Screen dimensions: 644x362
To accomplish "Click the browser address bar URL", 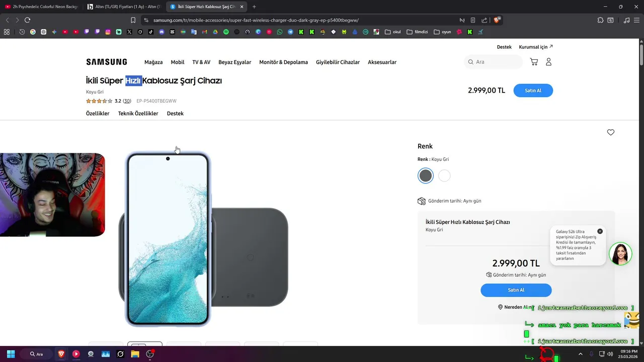I will click(x=256, y=20).
